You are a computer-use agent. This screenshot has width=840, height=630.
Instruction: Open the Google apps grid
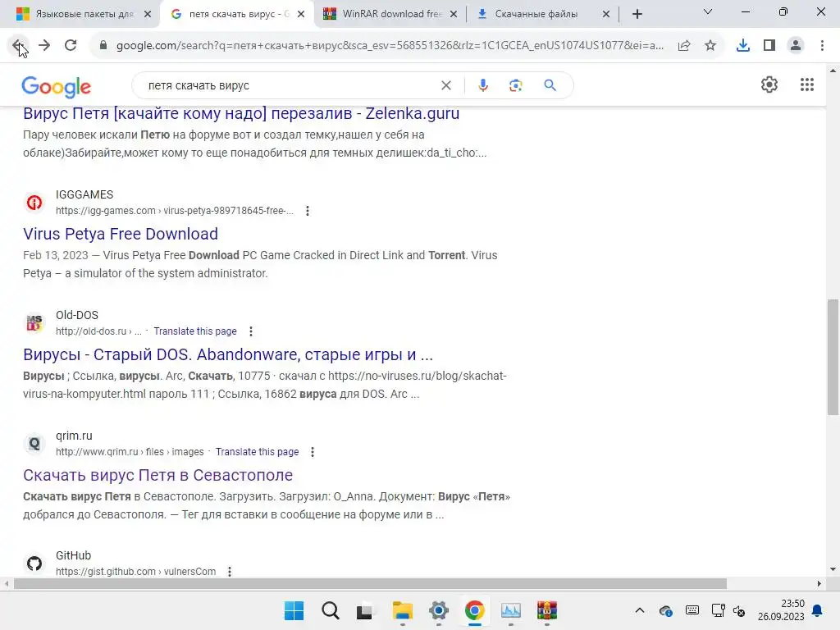tap(807, 84)
